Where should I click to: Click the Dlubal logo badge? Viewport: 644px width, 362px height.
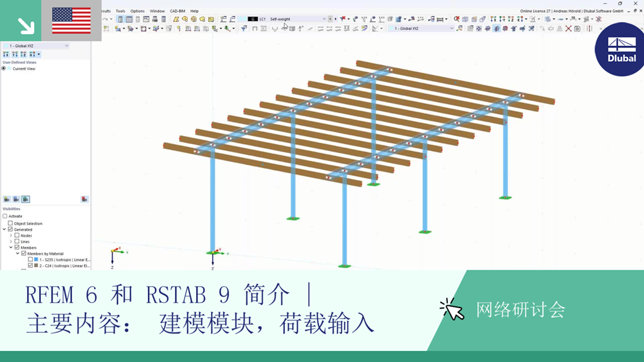(620, 50)
